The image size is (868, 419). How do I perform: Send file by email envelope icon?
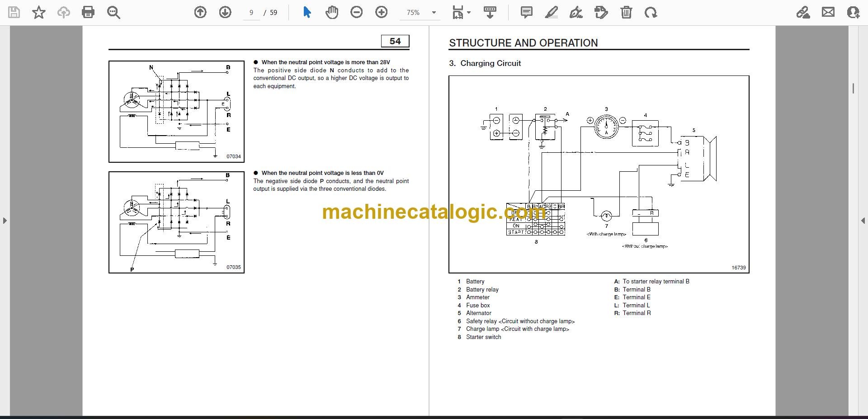tap(828, 12)
